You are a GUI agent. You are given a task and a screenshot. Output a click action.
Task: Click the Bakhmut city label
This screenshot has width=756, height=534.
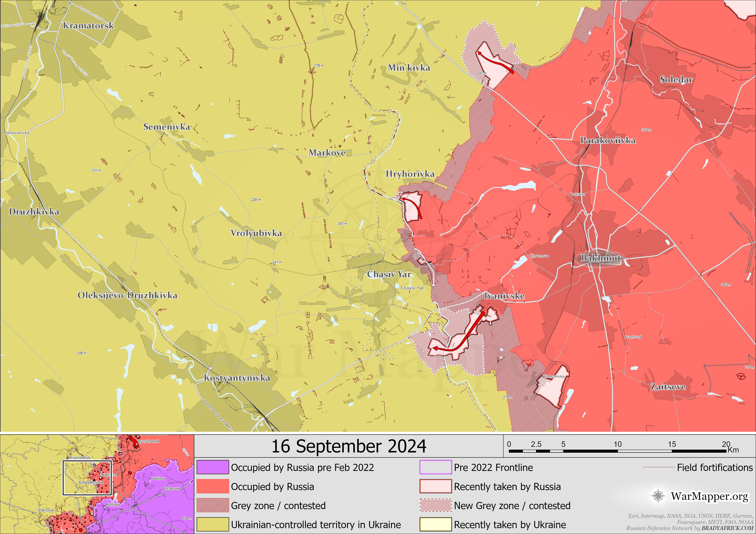pos(601,258)
